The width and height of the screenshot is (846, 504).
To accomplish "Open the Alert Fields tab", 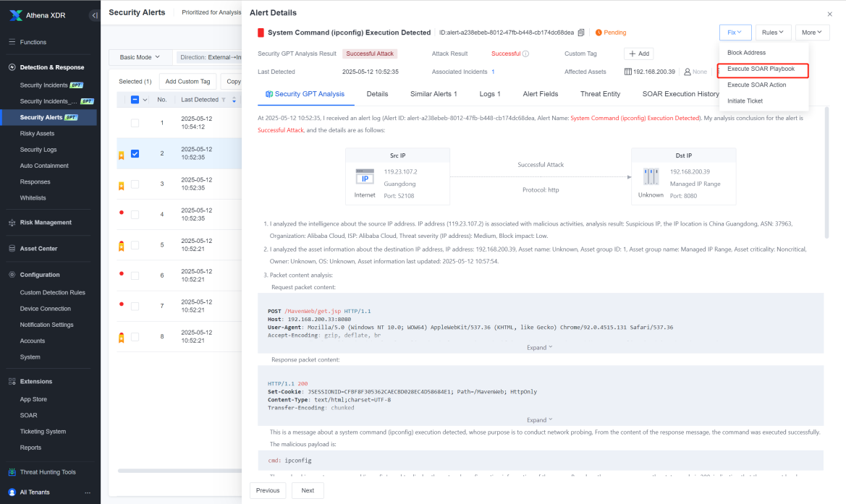I will 540,94.
